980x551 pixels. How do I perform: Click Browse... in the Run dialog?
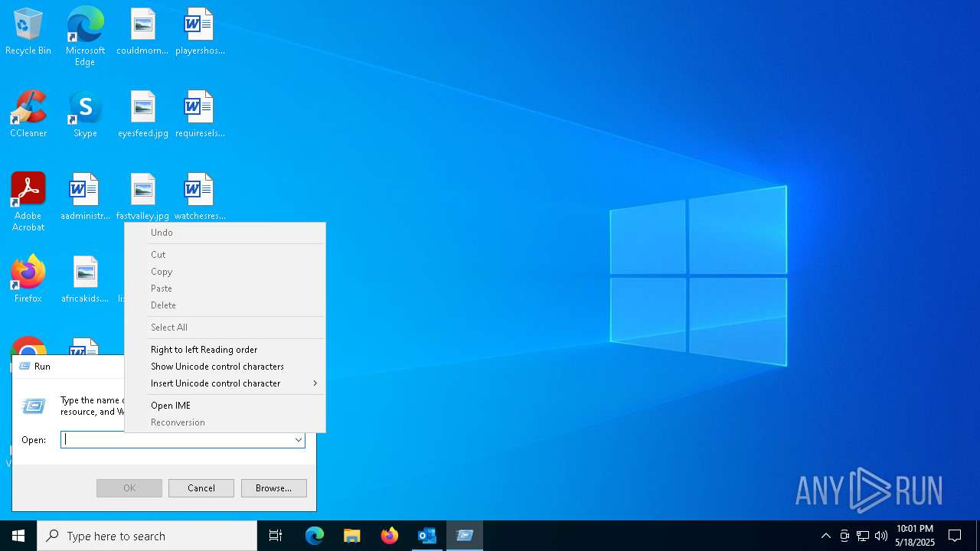tap(274, 488)
